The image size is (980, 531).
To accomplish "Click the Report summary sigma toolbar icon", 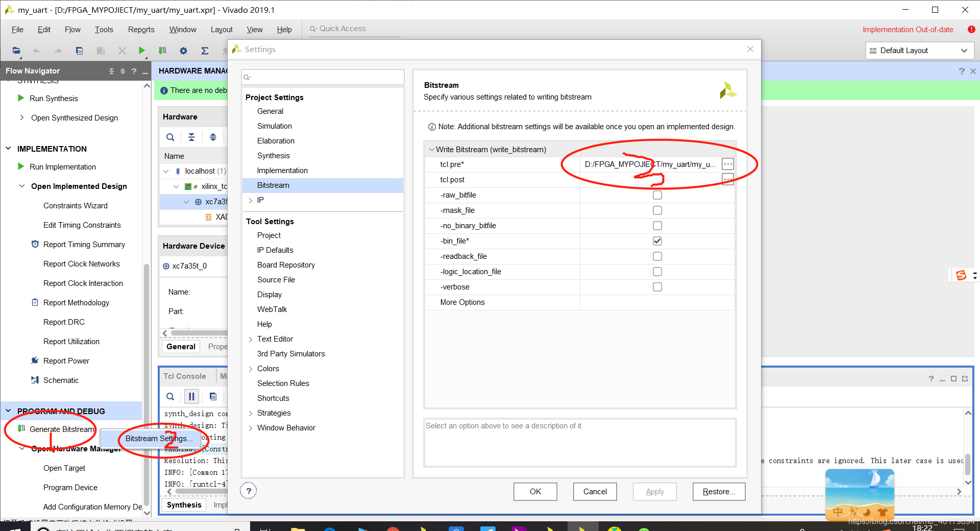I will (x=205, y=51).
